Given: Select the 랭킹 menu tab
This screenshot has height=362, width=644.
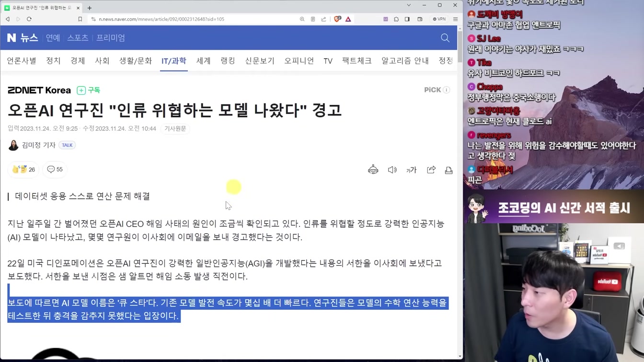Looking at the screenshot, I should [228, 61].
